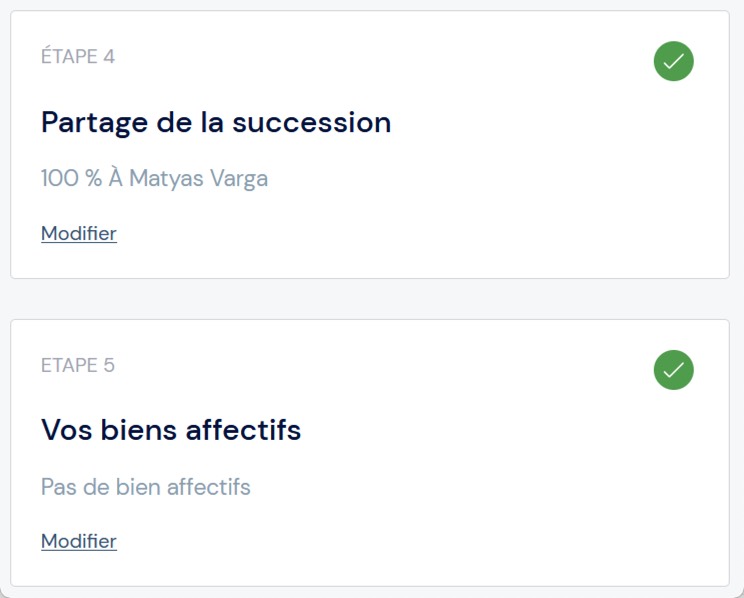Click the green checkmark icon for Étape 4
This screenshot has width=744, height=598.
673,61
